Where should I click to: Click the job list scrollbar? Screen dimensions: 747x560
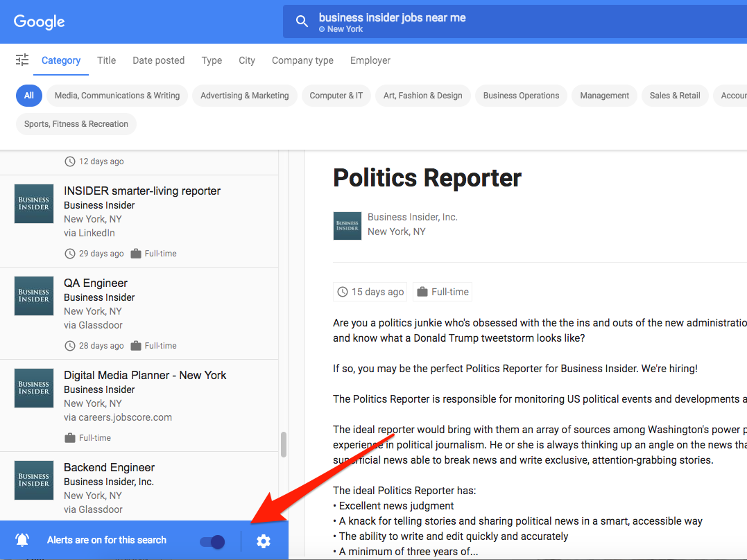pyautogui.click(x=284, y=444)
